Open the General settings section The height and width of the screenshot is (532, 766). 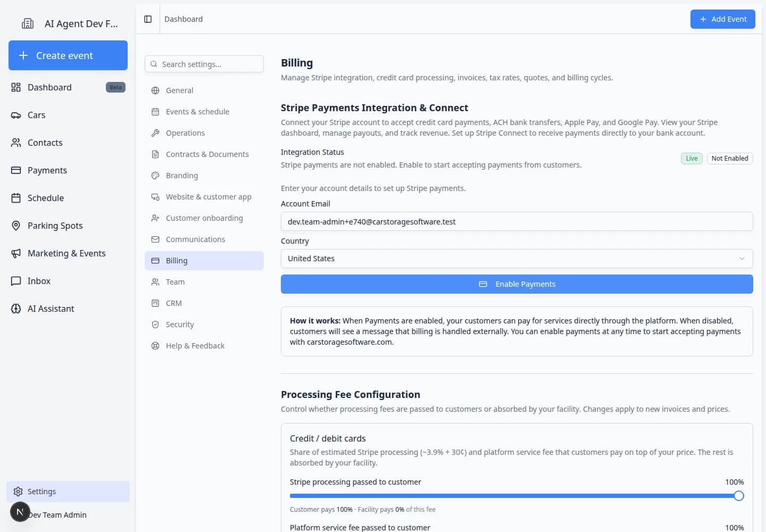coord(204,90)
